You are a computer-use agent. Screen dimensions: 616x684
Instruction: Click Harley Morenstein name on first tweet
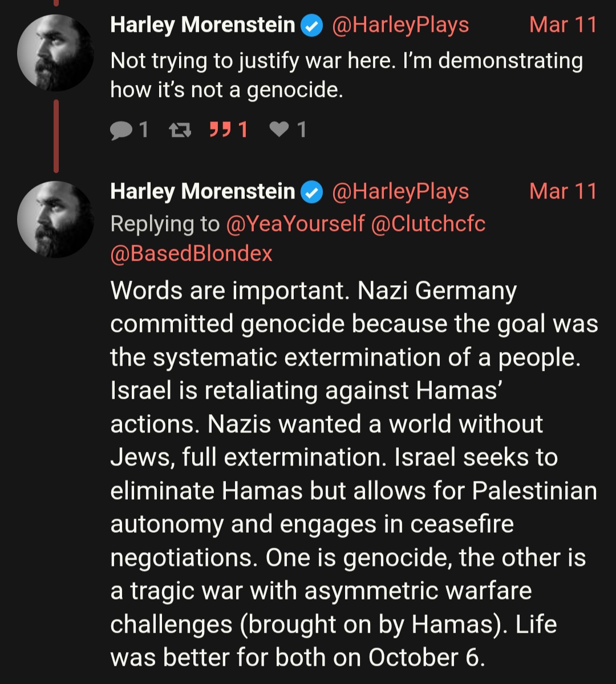coord(202,26)
